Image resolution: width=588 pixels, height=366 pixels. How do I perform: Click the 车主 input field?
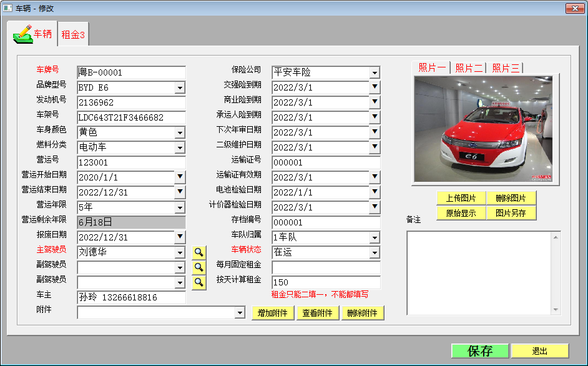click(x=131, y=297)
